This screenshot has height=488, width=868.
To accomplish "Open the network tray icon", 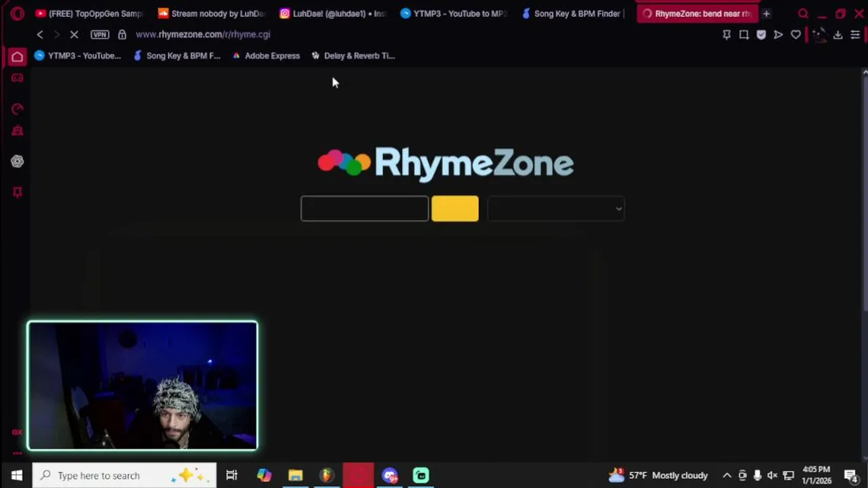I will [x=788, y=475].
